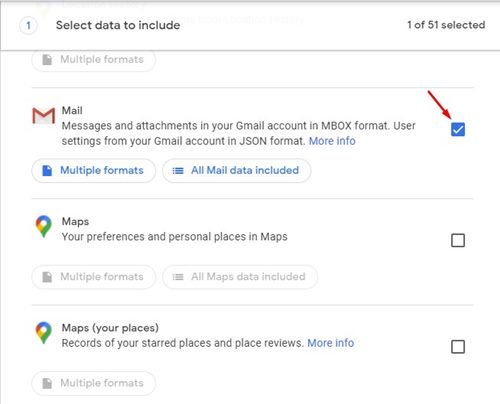500x404 pixels.
Task: Click the 1 of 51 selected counter
Action: click(x=446, y=25)
